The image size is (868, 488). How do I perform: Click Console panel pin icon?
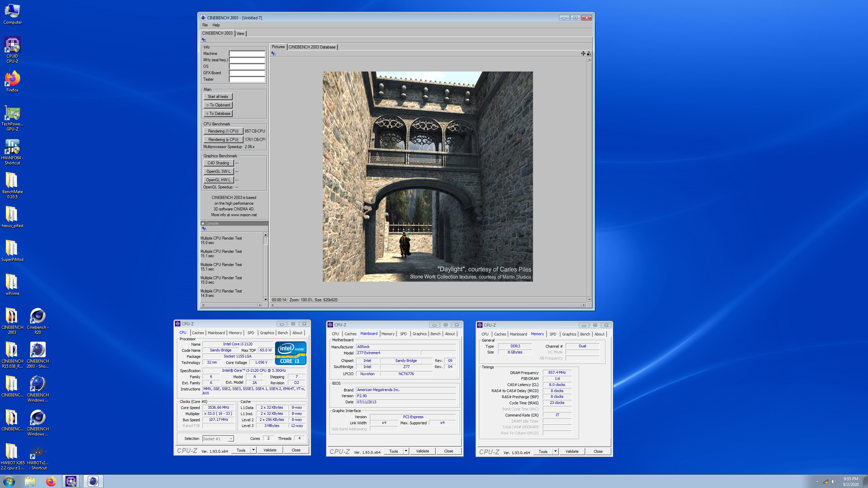pyautogui.click(x=204, y=229)
